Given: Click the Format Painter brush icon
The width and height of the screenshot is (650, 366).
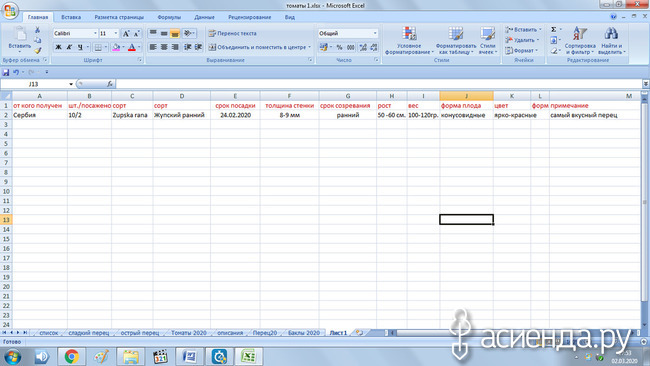Looking at the screenshot, I should tap(38, 51).
